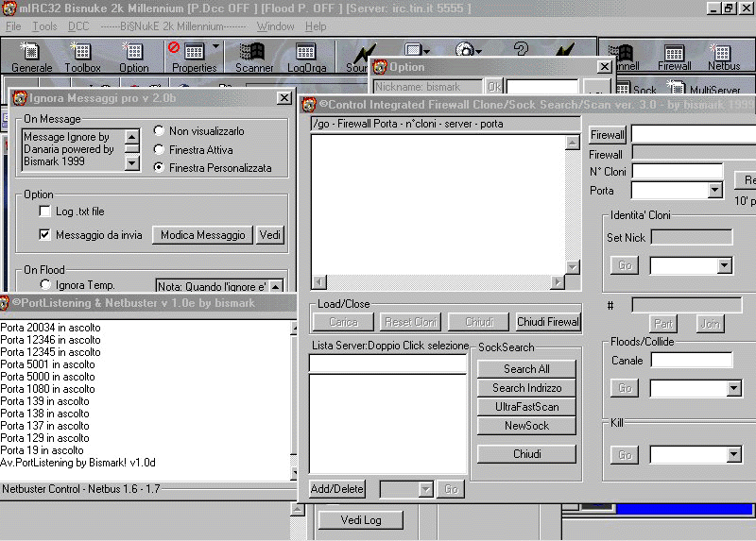
Task: Open the Properties toolbar icon
Action: pos(194,57)
